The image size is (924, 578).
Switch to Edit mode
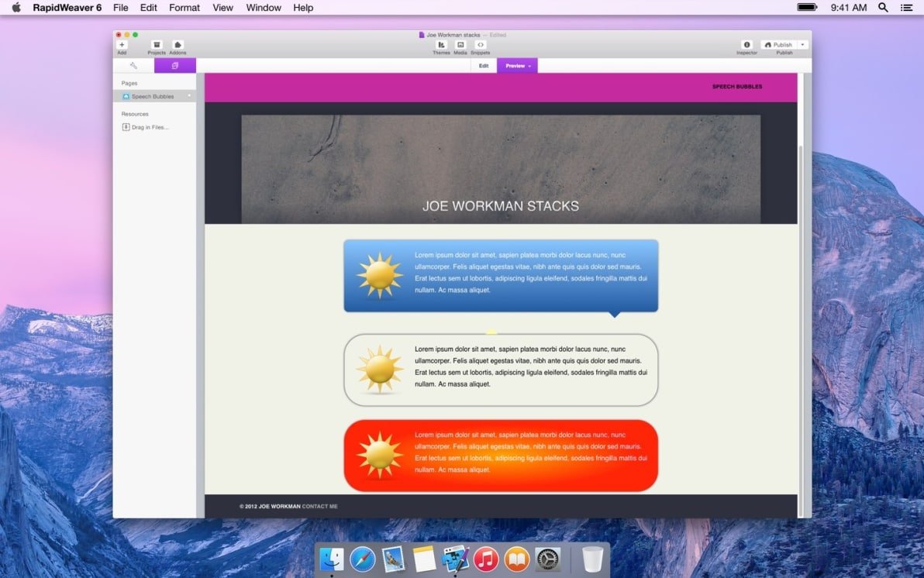[484, 66]
